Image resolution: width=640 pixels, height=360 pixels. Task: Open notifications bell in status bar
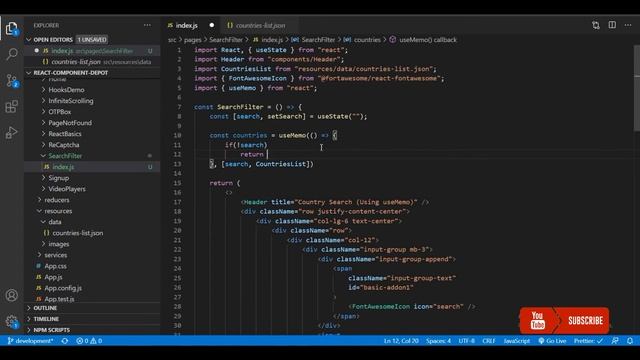630,341
